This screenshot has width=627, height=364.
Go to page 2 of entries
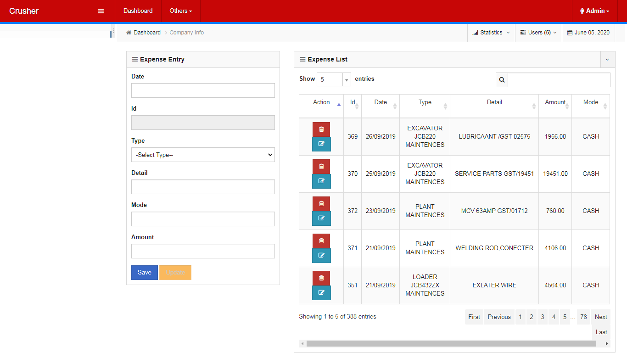(x=531, y=317)
